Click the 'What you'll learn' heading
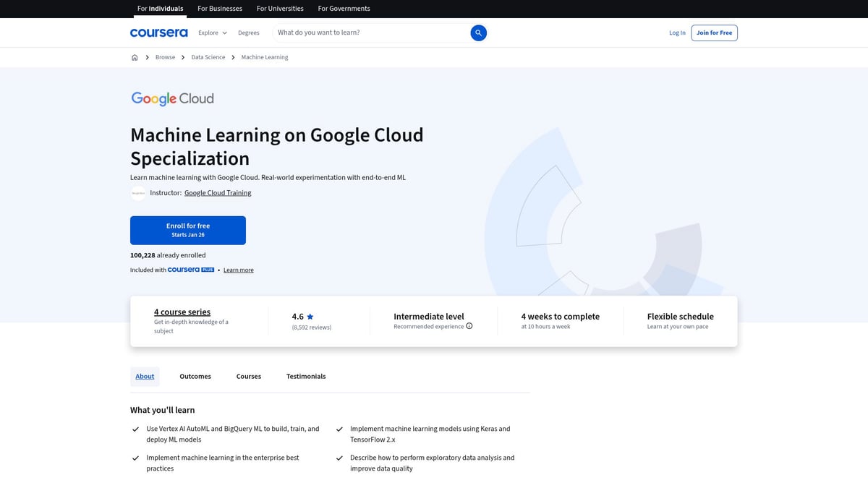Screen dimensions: 868x488 pyautogui.click(x=162, y=410)
